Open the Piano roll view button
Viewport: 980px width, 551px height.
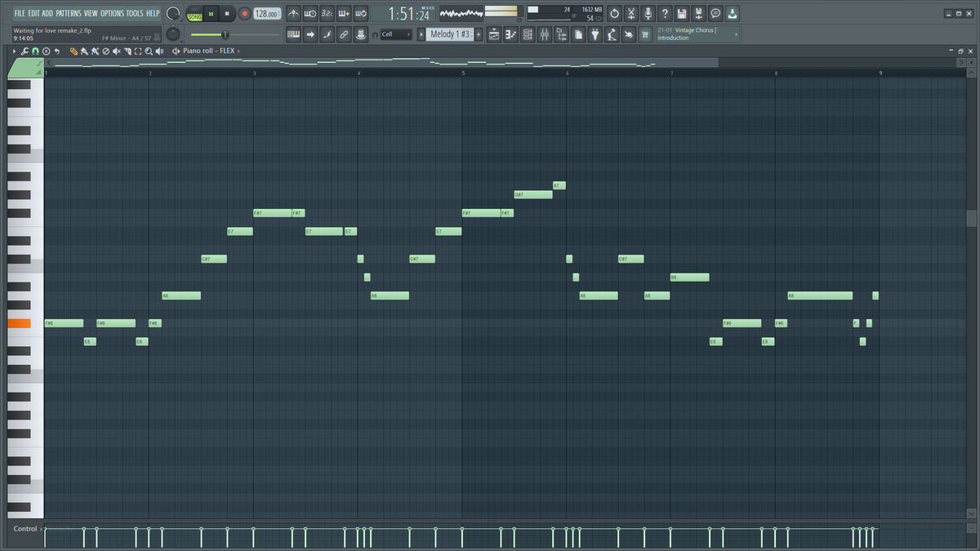[510, 34]
